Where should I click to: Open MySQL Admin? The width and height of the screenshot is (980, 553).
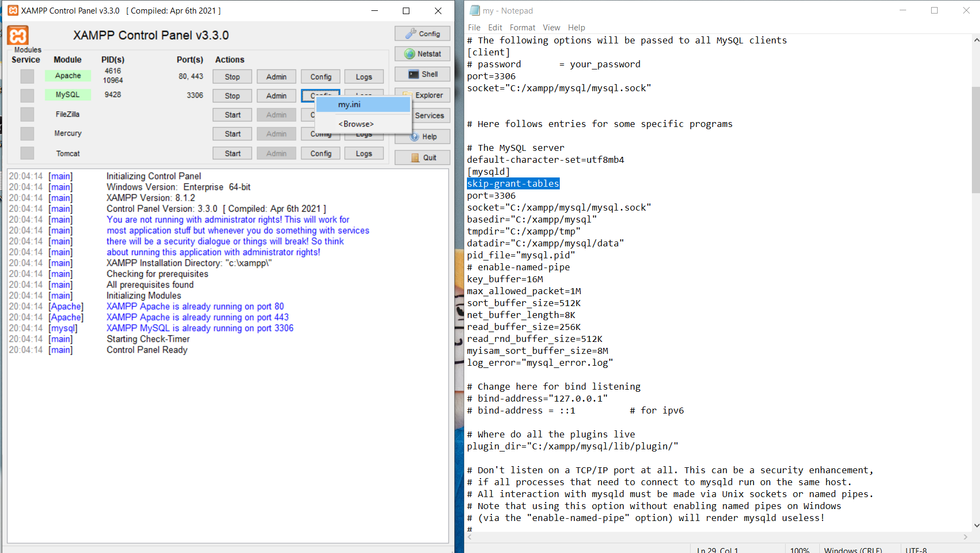point(276,96)
